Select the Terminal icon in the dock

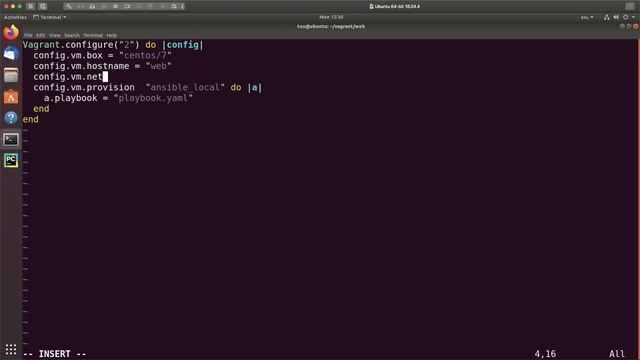click(11, 140)
